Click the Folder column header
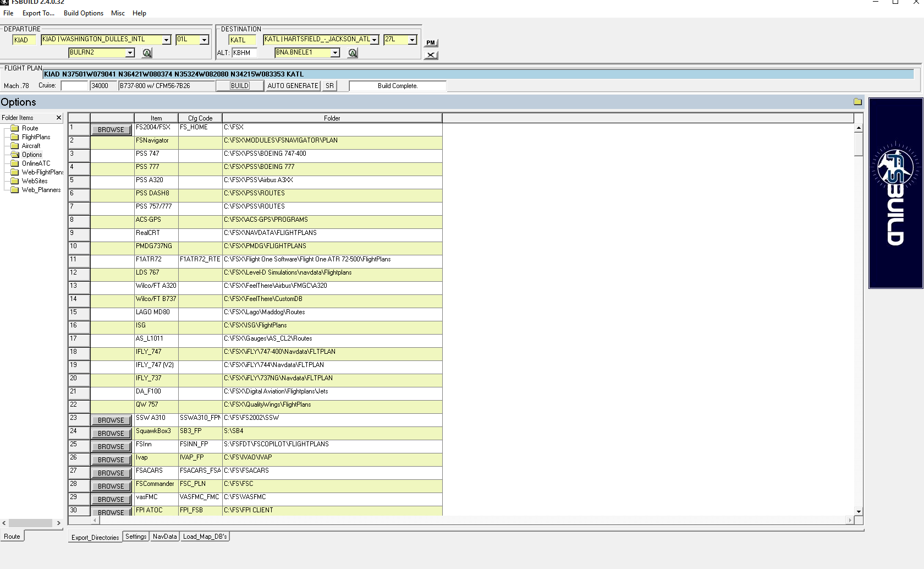 332,118
